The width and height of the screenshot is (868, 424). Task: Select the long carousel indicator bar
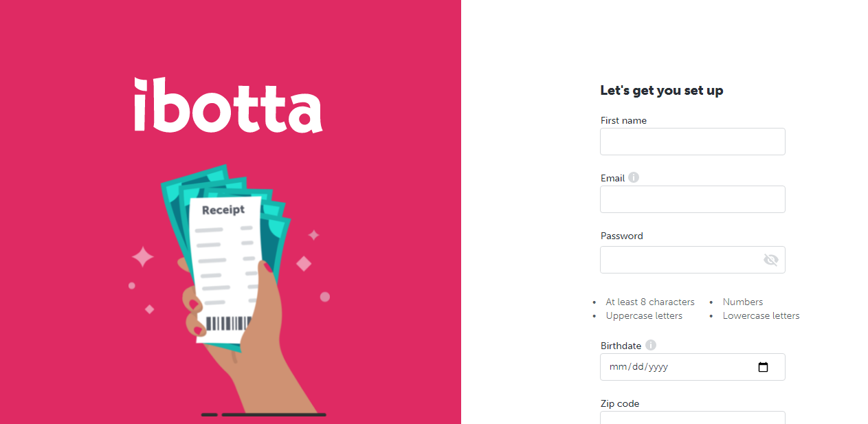pyautogui.click(x=274, y=415)
